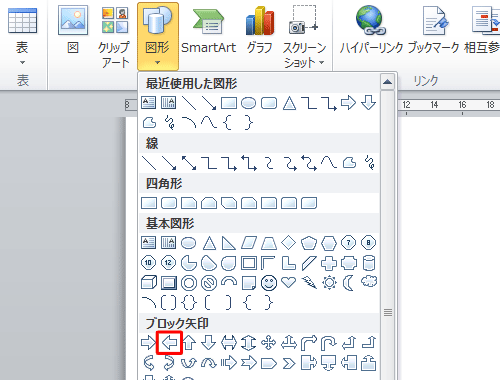Click the shapes list scrollbar thumb
The height and width of the screenshot is (380, 500).
tap(387, 312)
